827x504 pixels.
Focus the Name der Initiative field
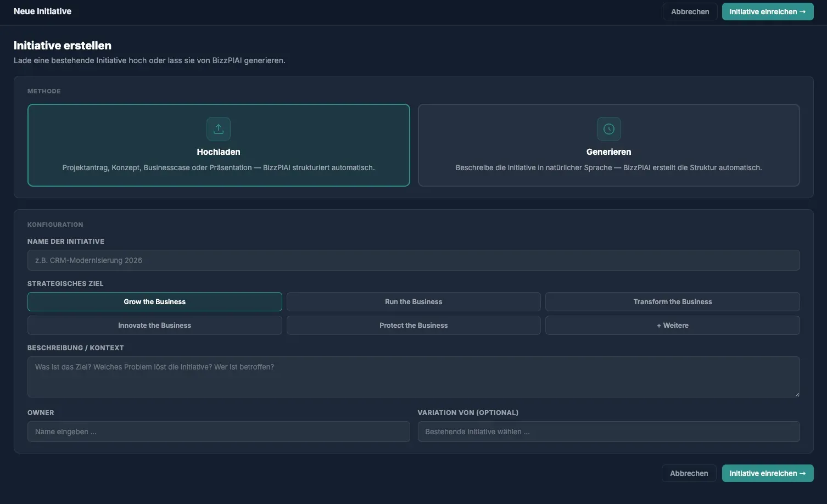(413, 260)
